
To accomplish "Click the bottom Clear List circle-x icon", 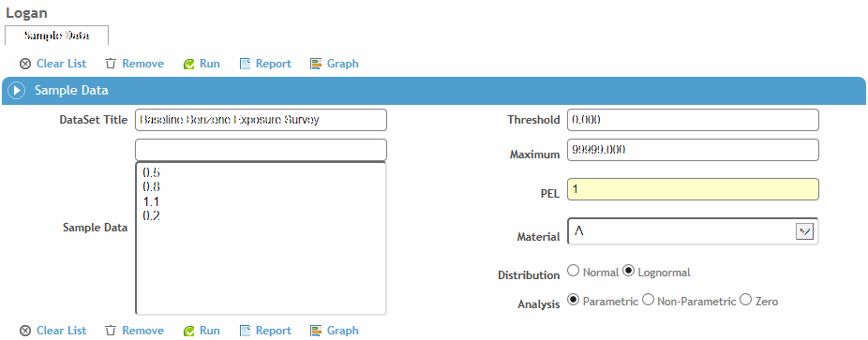I will pyautogui.click(x=25, y=331).
